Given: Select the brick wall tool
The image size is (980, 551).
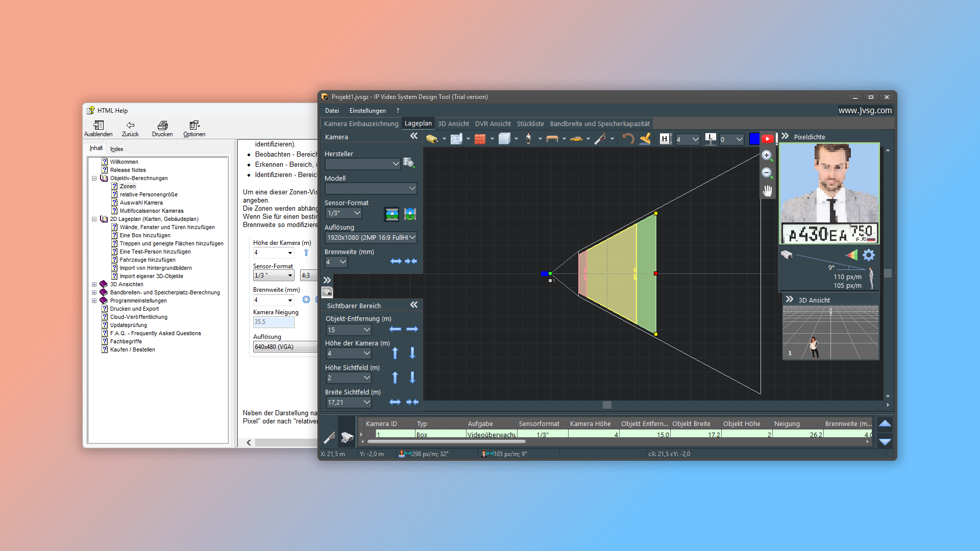Looking at the screenshot, I should coord(480,139).
